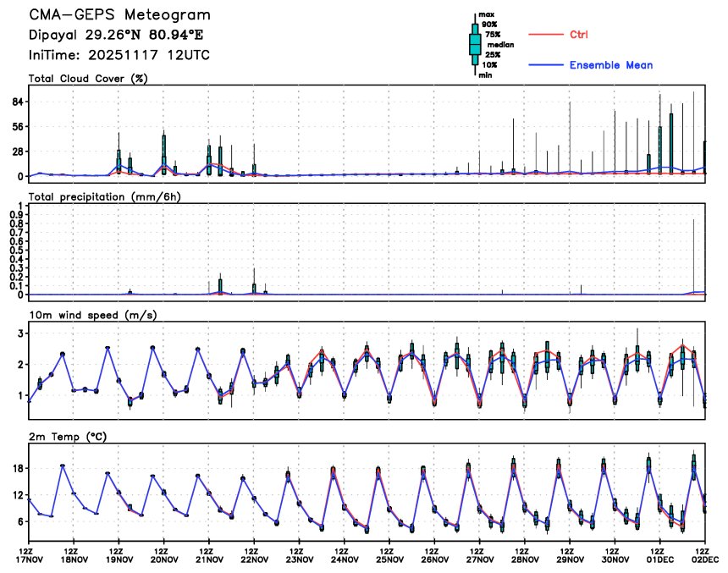This screenshot has width=728, height=573.
Task: Select the "Total precipitation (mm/6h)" panel title
Action: pos(105,196)
